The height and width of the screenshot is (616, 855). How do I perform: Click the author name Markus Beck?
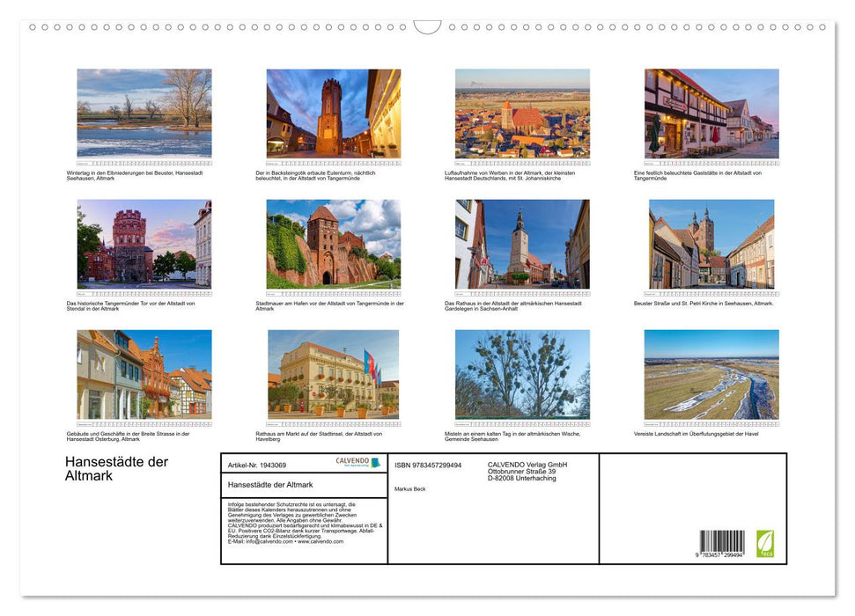409,489
